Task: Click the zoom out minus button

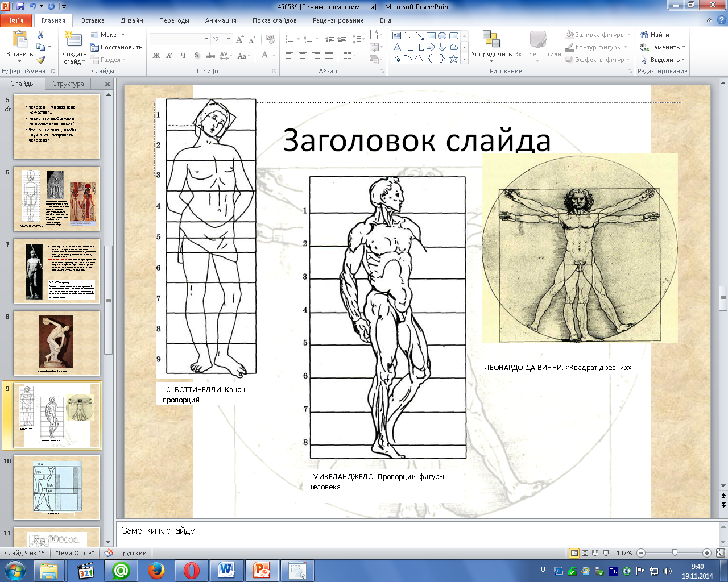Action: (x=641, y=553)
